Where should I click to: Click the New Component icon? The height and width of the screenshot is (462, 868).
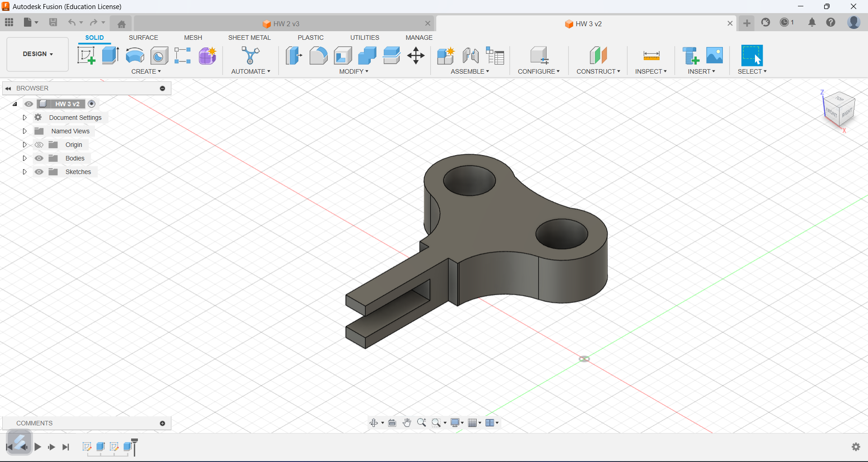tap(446, 56)
